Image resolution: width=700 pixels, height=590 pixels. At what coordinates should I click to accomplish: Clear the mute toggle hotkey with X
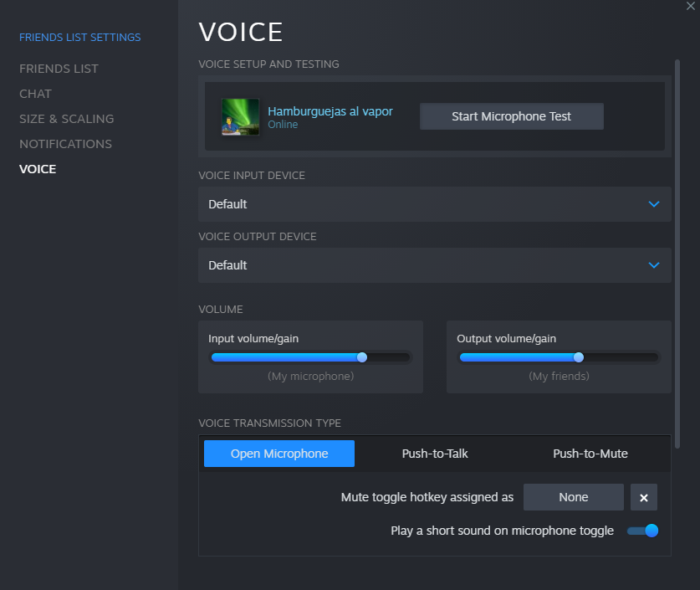(643, 497)
